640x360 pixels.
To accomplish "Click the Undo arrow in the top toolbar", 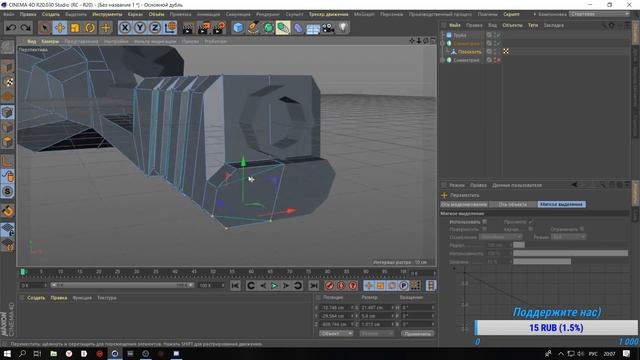I will [x=11, y=28].
